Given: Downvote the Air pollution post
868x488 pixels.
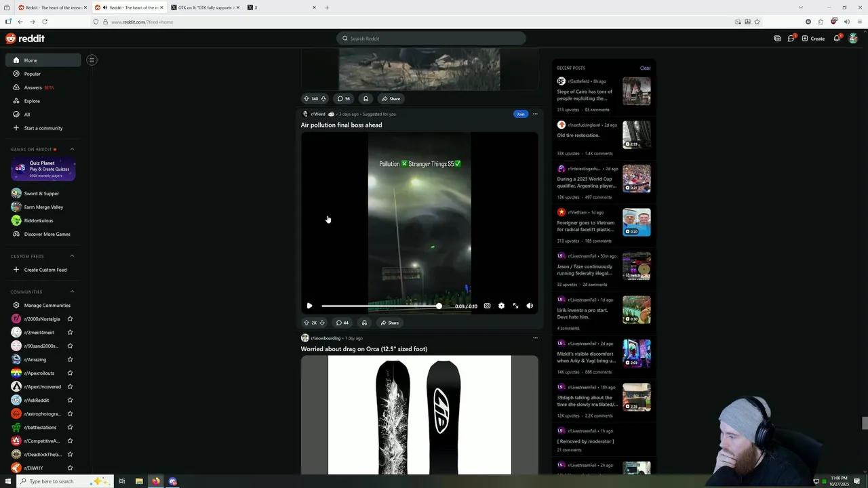Looking at the screenshot, I should pyautogui.click(x=322, y=323).
